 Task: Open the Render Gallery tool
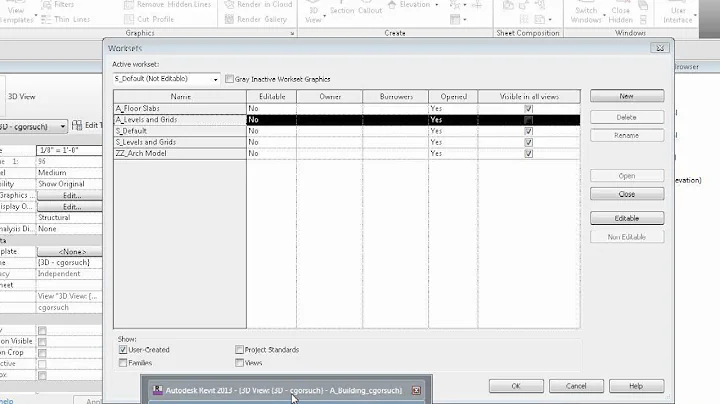pos(256,19)
